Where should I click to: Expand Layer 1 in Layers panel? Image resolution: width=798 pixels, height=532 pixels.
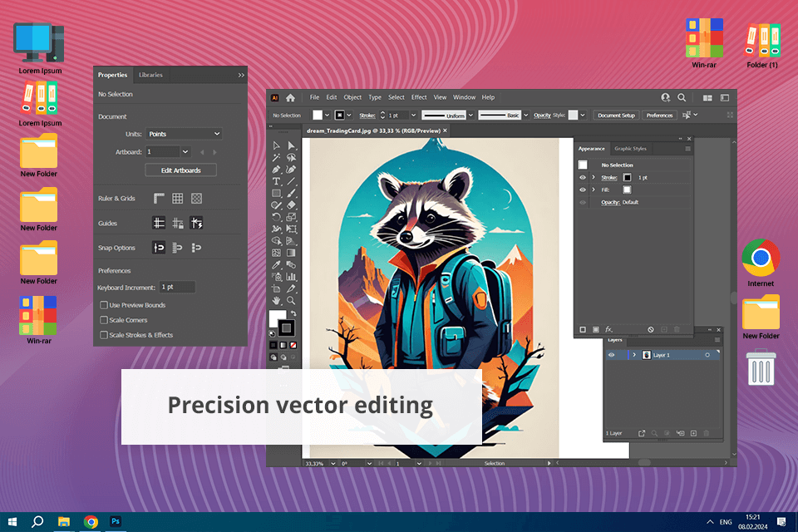click(634, 355)
